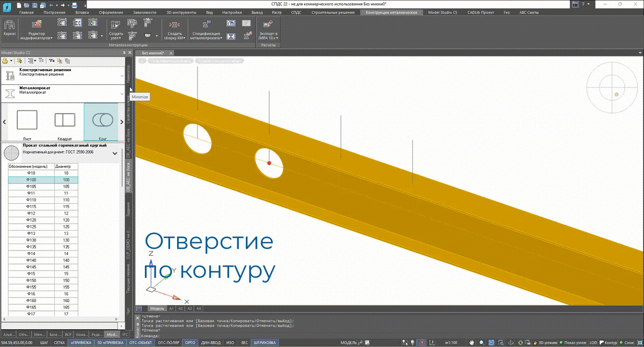Click the light bulb icon in status bar
Viewport: 644px width, 347px height.
[412, 342]
